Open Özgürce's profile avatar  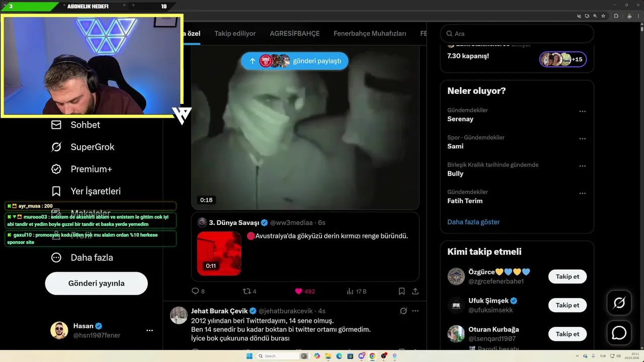[x=456, y=277]
